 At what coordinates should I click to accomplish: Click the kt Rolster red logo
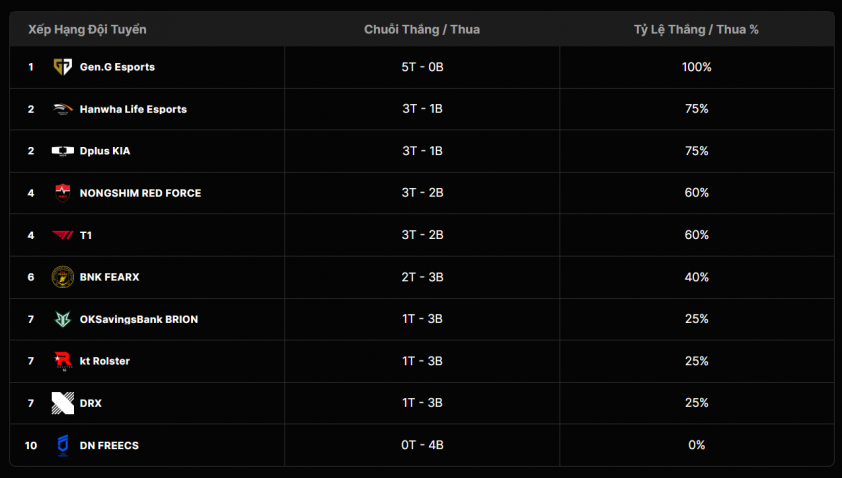pyautogui.click(x=63, y=361)
